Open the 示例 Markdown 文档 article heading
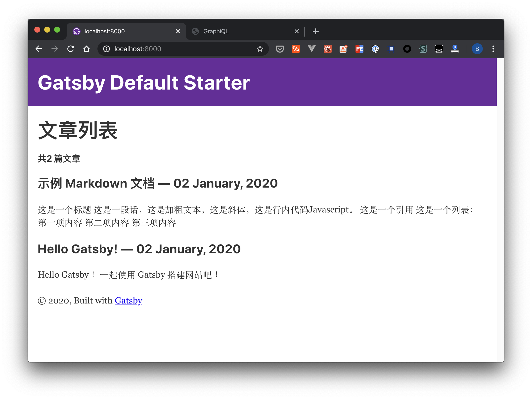 coord(158,183)
